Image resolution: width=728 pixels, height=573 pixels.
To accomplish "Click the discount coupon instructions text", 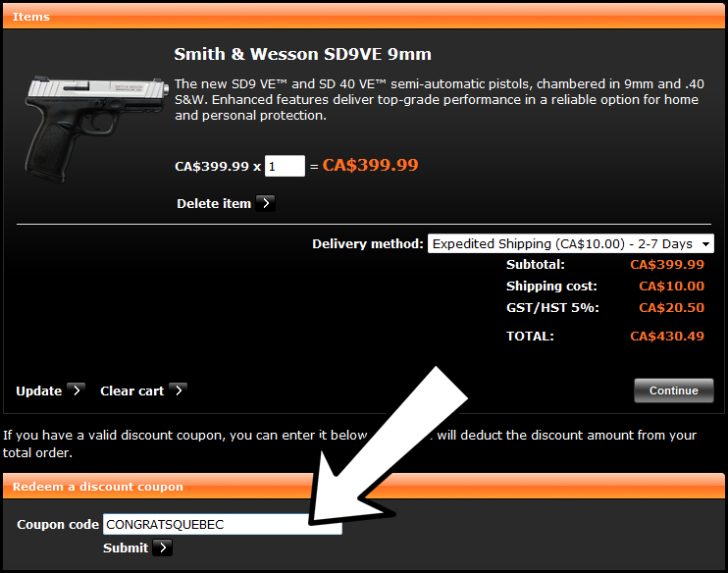I will (x=349, y=443).
